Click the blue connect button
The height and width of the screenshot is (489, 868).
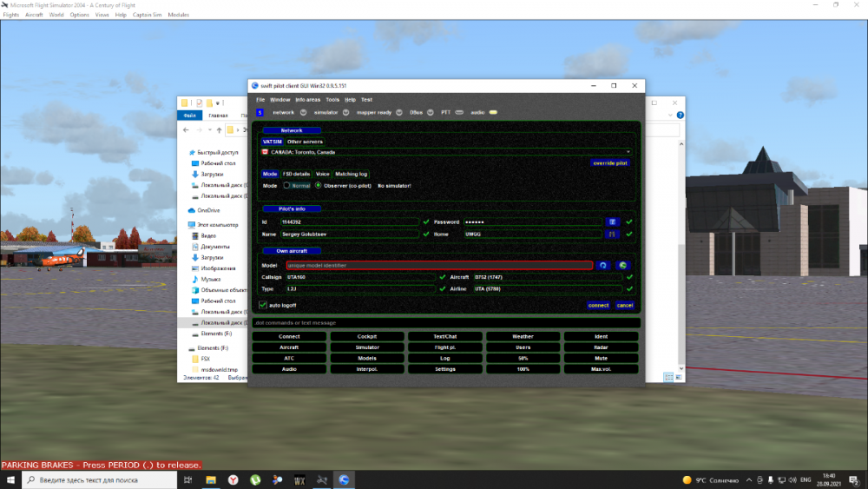(x=598, y=305)
